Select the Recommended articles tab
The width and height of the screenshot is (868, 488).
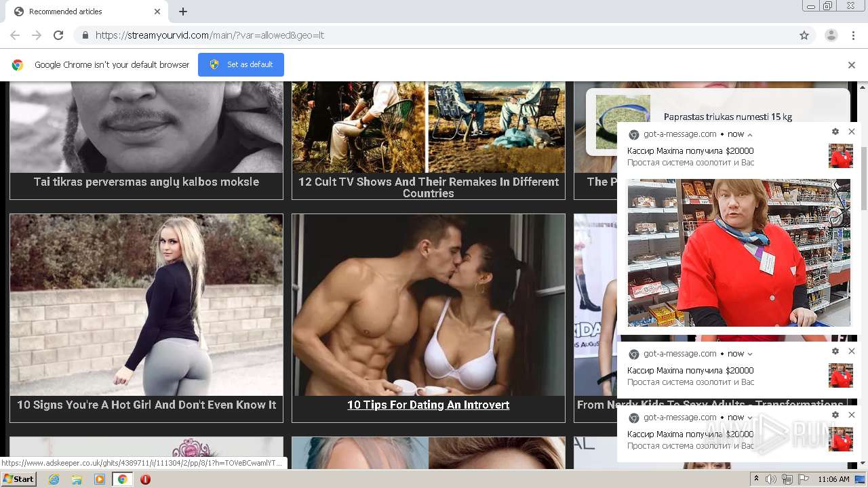[87, 12]
